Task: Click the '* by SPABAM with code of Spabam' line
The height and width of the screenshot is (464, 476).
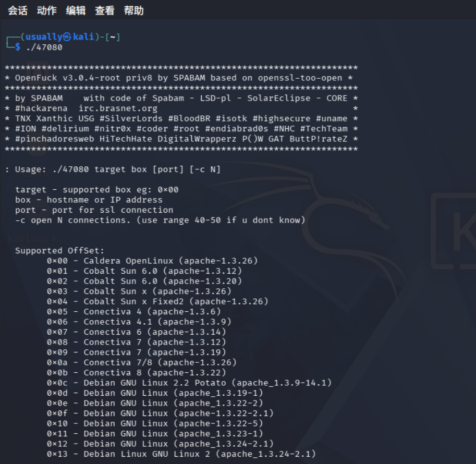Action: point(181,98)
